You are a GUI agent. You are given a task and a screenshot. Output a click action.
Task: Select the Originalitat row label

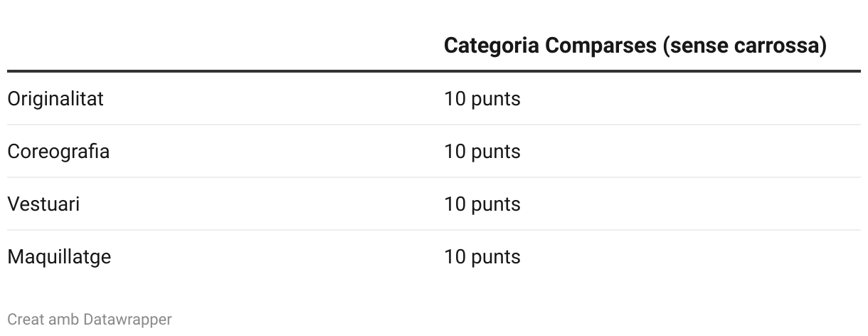pos(55,98)
